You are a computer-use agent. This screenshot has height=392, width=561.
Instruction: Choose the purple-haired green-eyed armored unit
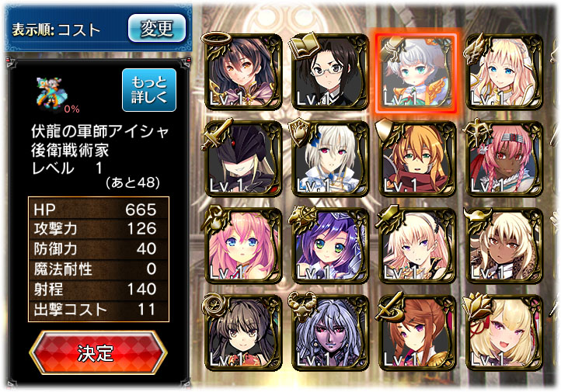tap(330, 246)
